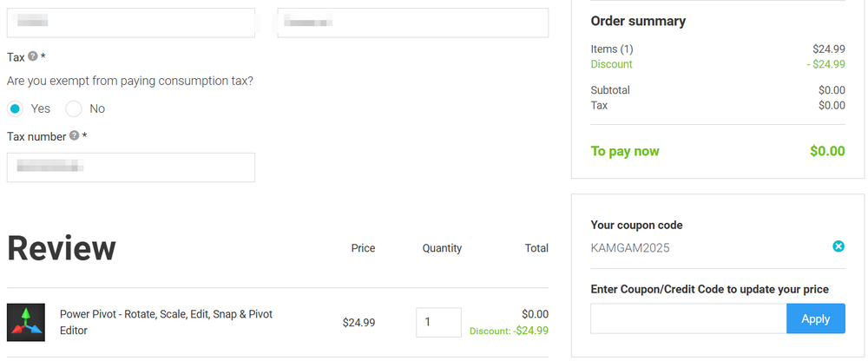The height and width of the screenshot is (361, 868).
Task: Click the Price column header
Action: pos(363,248)
